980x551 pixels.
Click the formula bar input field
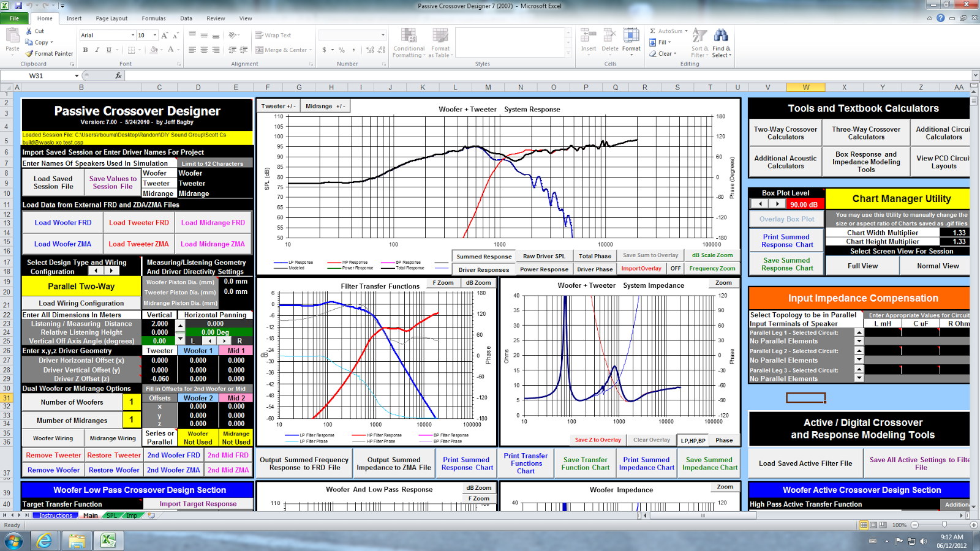(x=548, y=76)
